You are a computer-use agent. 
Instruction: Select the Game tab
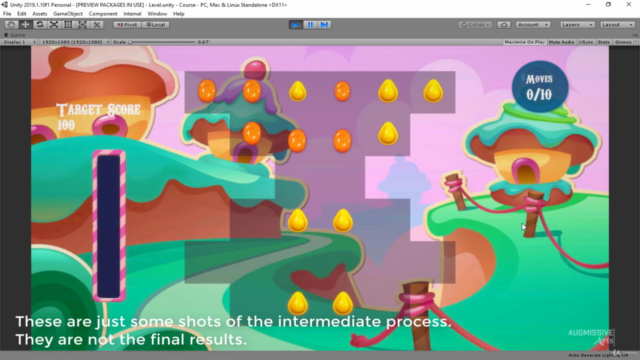[x=15, y=35]
